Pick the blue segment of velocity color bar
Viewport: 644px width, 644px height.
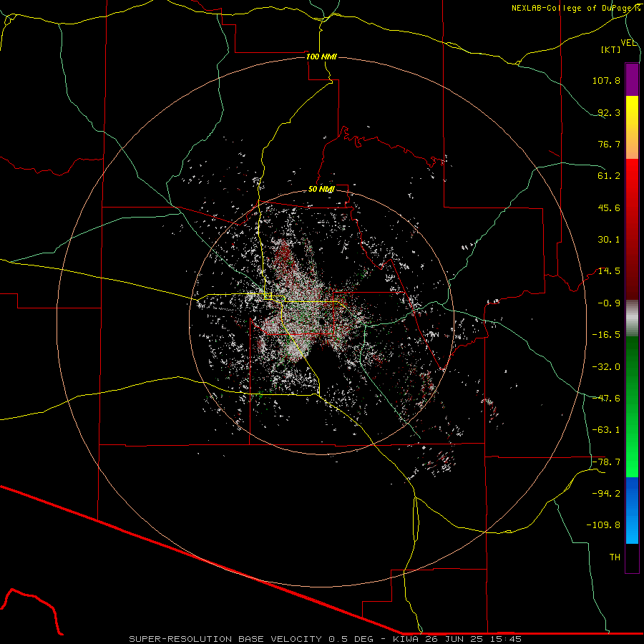[632, 509]
